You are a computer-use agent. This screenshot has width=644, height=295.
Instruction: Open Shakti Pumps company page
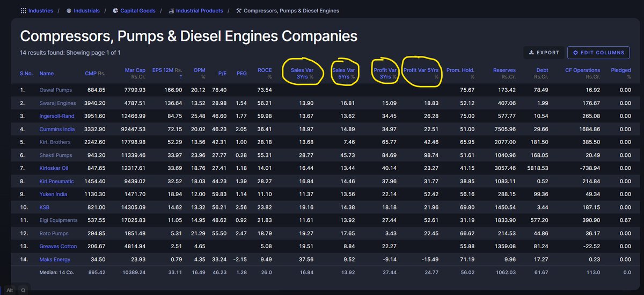tap(56, 155)
